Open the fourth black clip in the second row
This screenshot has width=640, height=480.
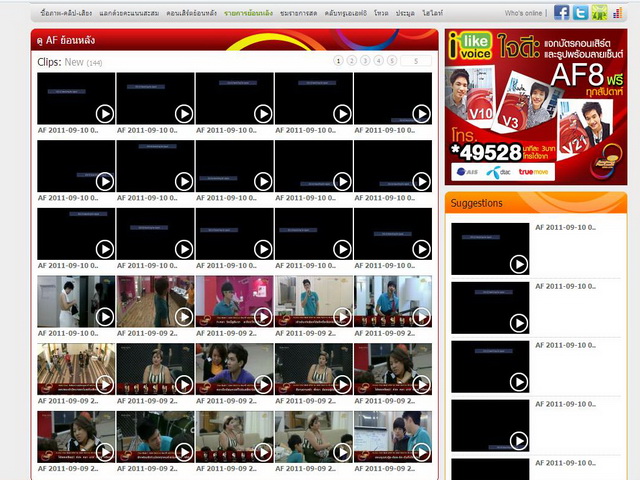click(313, 166)
